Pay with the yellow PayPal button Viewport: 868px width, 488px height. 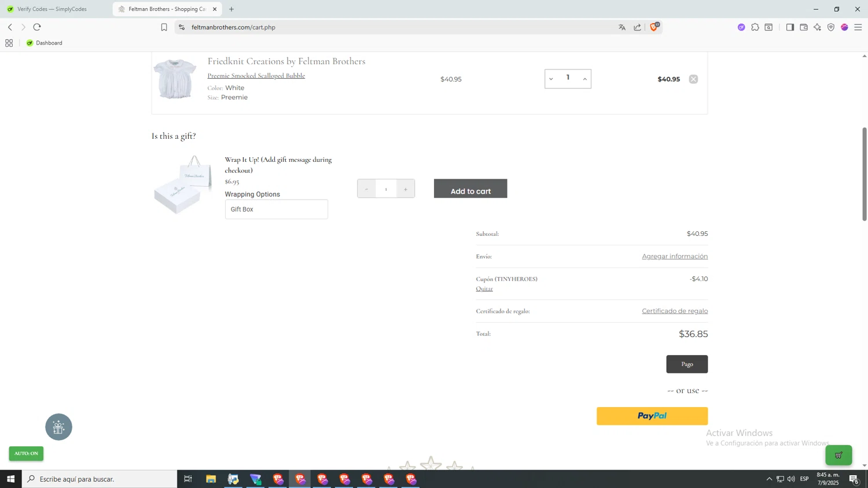click(x=652, y=416)
